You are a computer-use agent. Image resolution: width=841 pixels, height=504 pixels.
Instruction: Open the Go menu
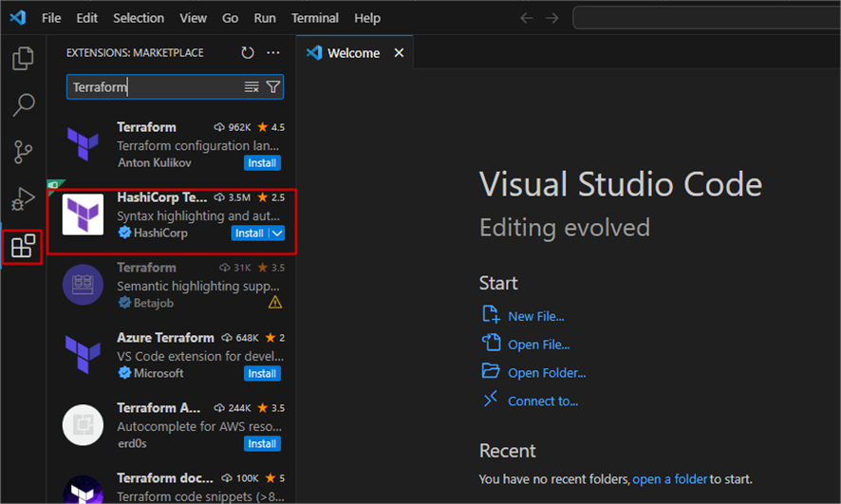pyautogui.click(x=230, y=18)
